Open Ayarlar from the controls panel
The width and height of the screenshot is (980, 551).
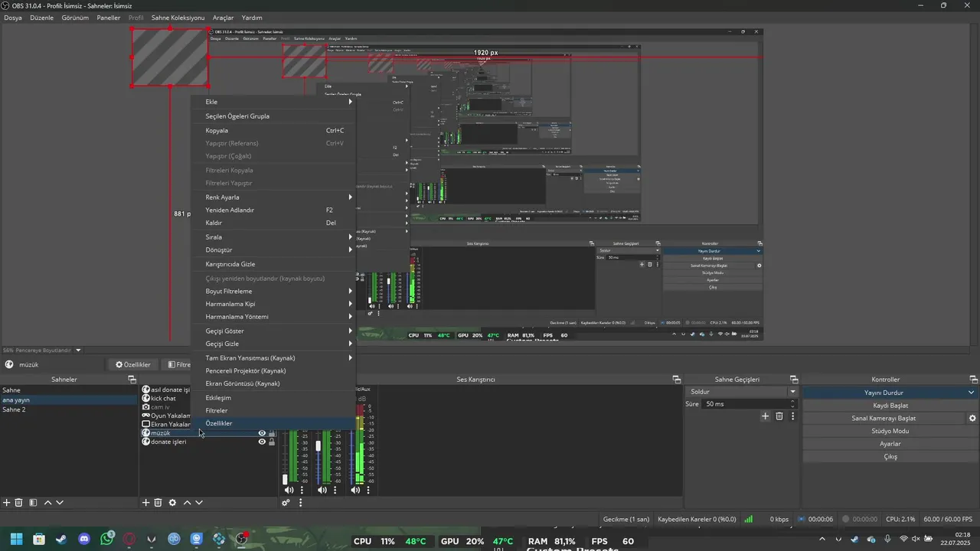[x=890, y=444]
